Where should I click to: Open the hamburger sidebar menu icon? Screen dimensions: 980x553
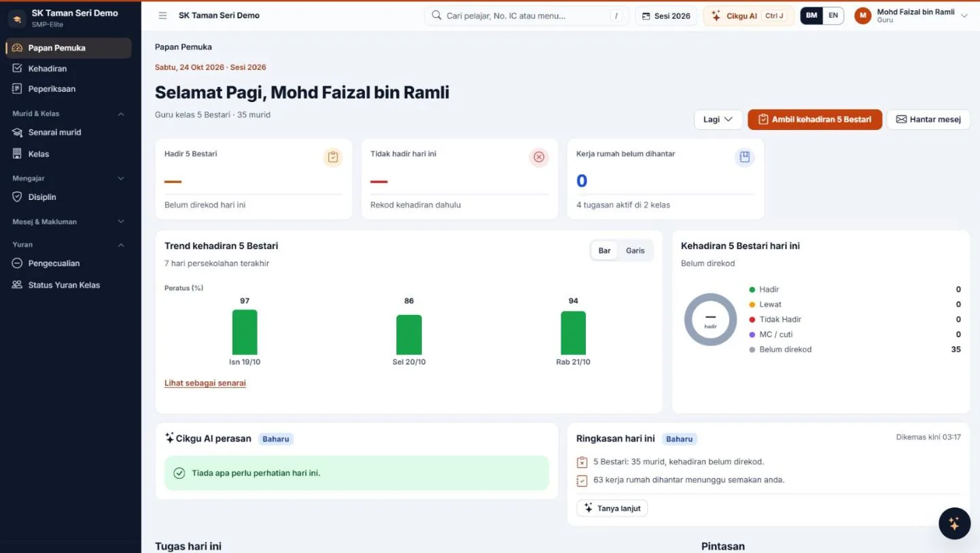click(x=162, y=16)
